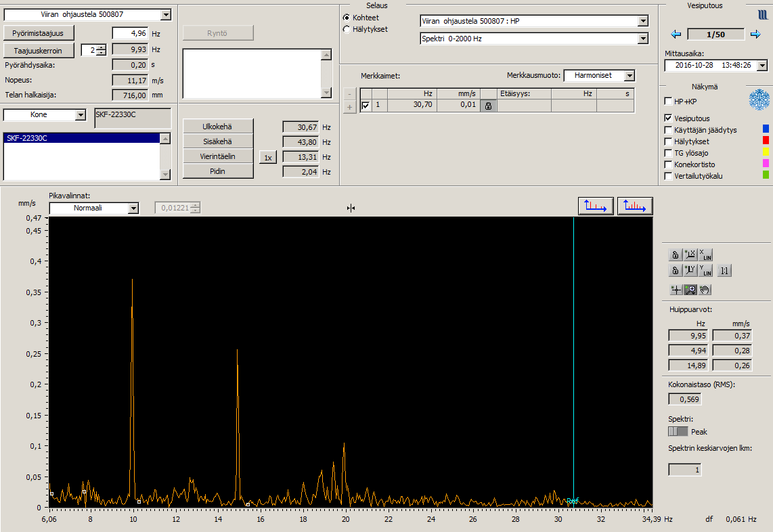
Task: Enable the Vertailutyökalu checkbox
Action: point(669,176)
